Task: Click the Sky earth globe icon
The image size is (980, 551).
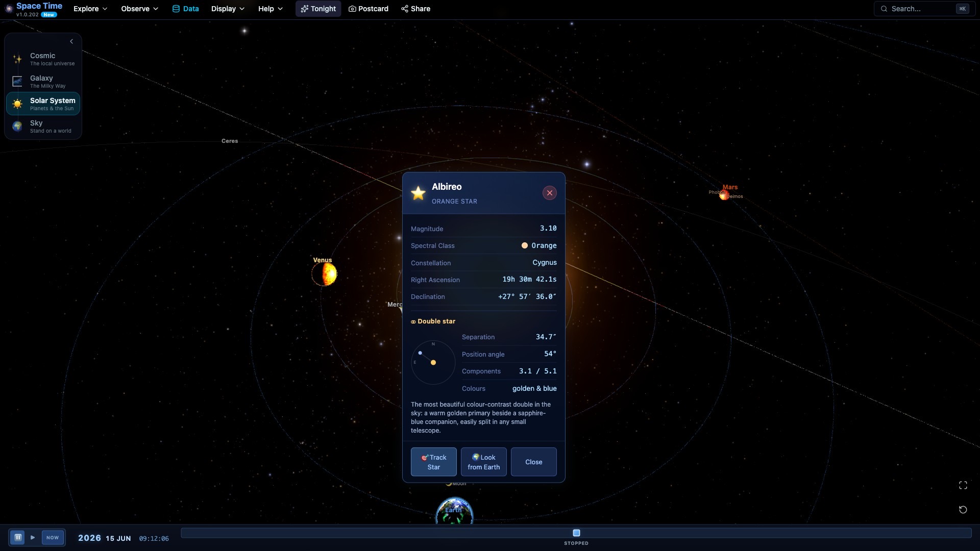Action: tap(17, 127)
